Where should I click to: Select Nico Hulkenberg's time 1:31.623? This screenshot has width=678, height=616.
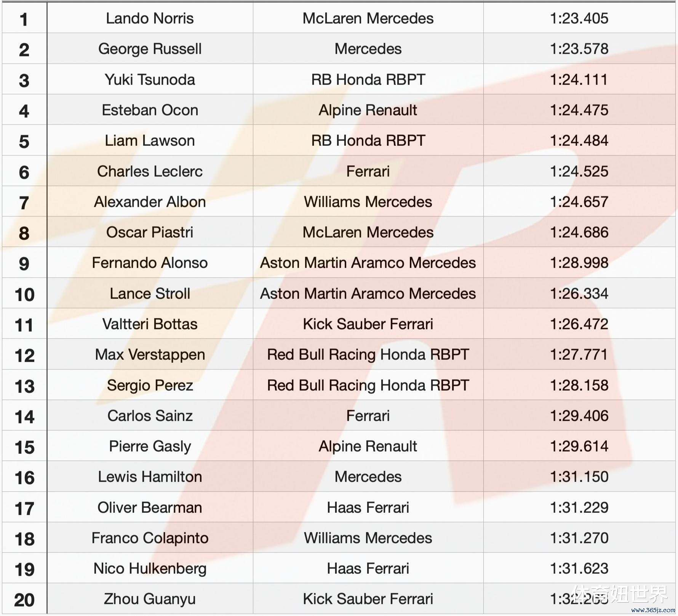click(x=579, y=568)
